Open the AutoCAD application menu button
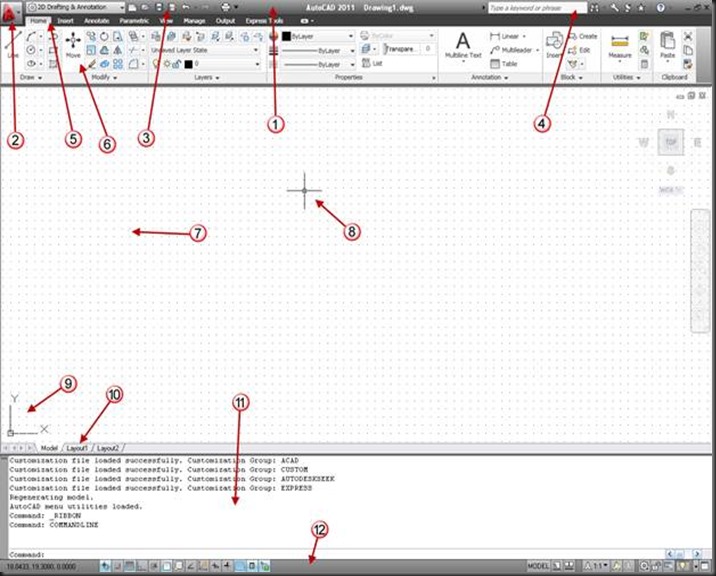716x576 pixels. (x=11, y=12)
